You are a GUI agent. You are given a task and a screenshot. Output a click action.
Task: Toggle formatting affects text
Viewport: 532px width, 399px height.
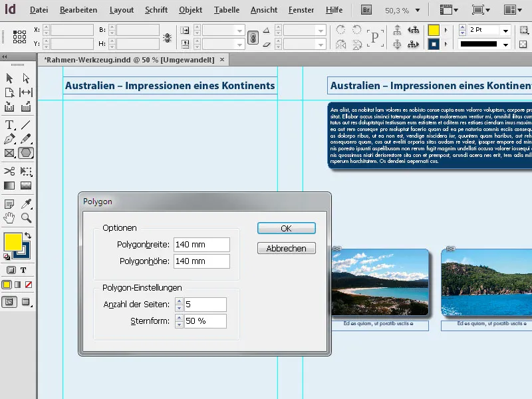pyautogui.click(x=23, y=270)
